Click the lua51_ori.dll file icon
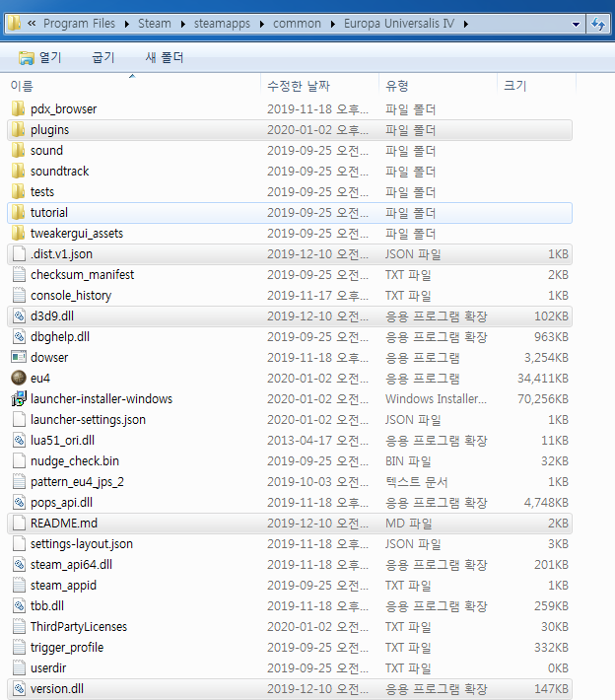615x700 pixels. point(19,440)
